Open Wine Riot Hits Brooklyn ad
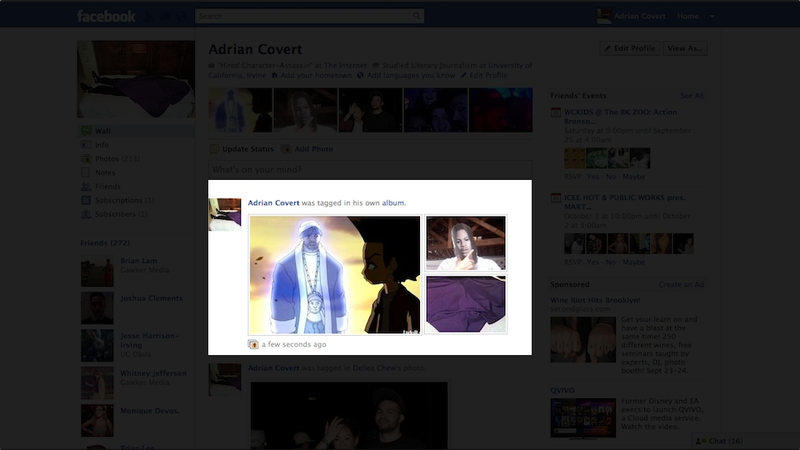 point(595,301)
